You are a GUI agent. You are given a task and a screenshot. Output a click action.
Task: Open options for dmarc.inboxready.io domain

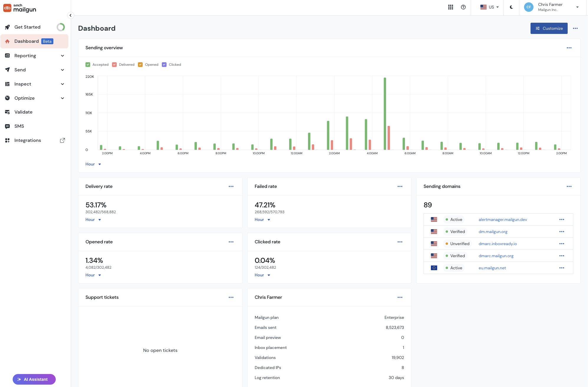pyautogui.click(x=561, y=244)
